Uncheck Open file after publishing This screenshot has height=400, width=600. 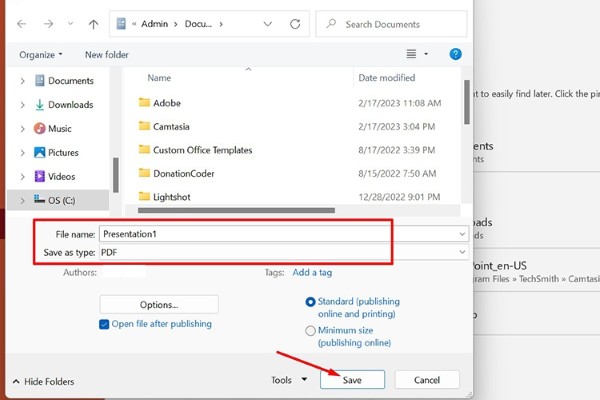pos(104,324)
